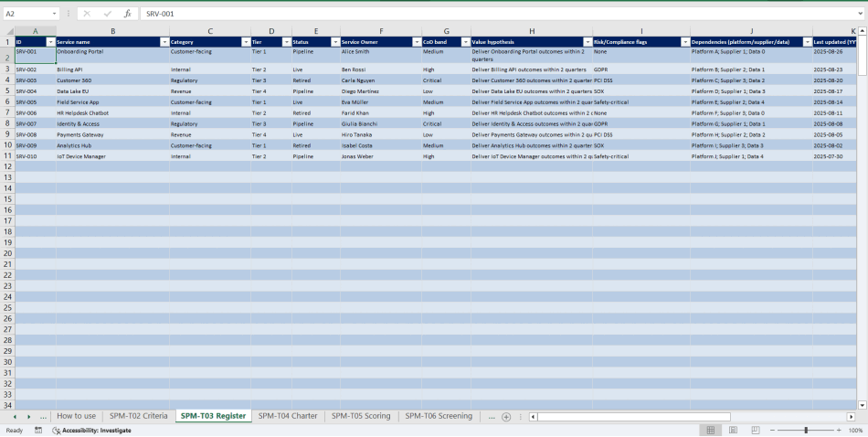Click the formula bar containing SRV-001

click(498, 14)
